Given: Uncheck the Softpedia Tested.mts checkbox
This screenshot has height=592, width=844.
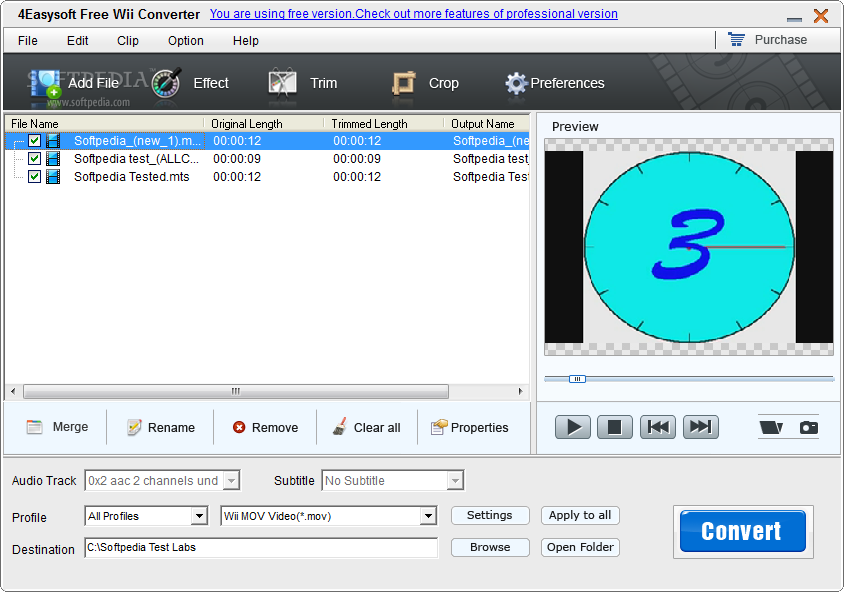Looking at the screenshot, I should pyautogui.click(x=34, y=177).
